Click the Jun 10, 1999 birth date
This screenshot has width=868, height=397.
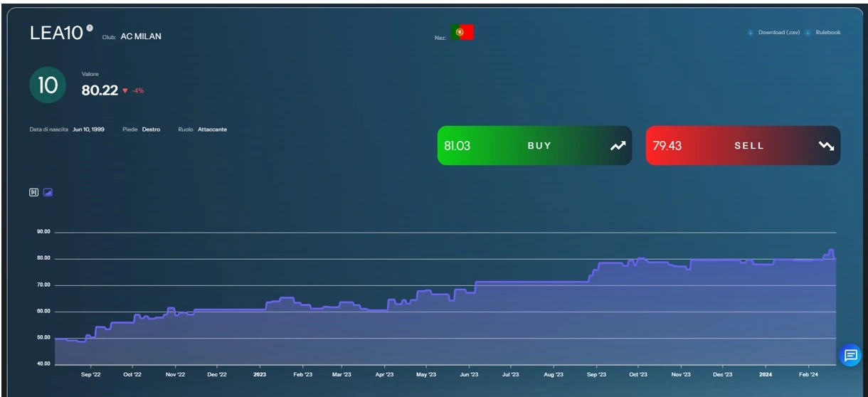(88, 129)
